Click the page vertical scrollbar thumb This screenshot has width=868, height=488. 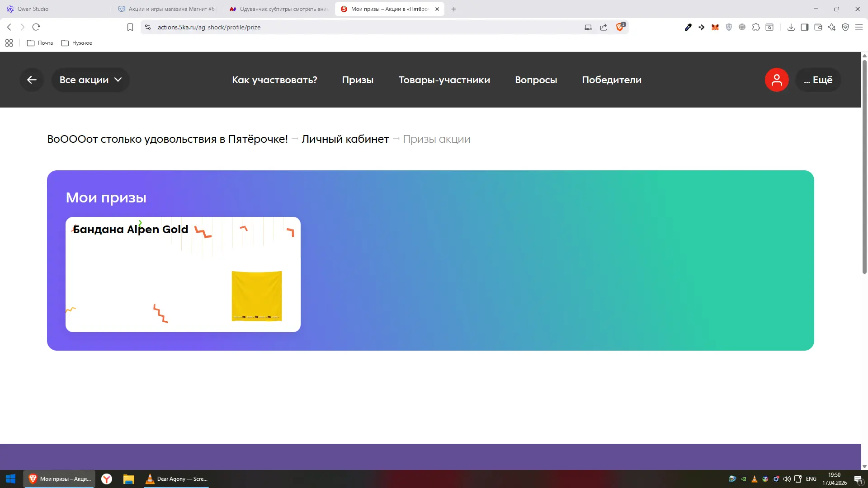pos(864,166)
